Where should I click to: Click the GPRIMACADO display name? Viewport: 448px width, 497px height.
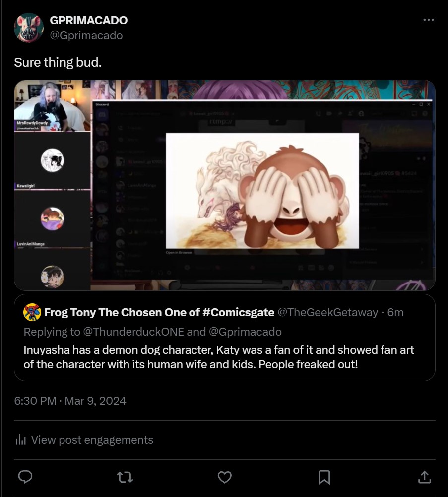[89, 20]
